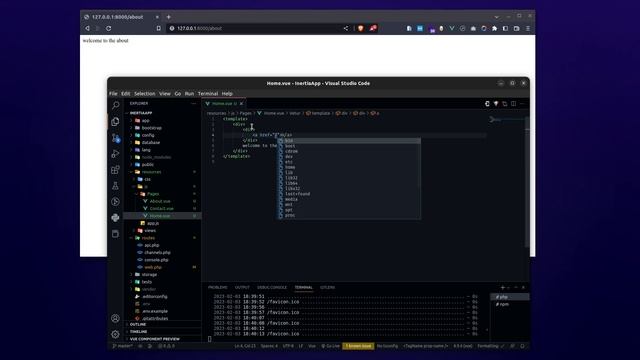
Task: Open the Explorer panel ellipsis menu
Action: pyautogui.click(x=193, y=104)
